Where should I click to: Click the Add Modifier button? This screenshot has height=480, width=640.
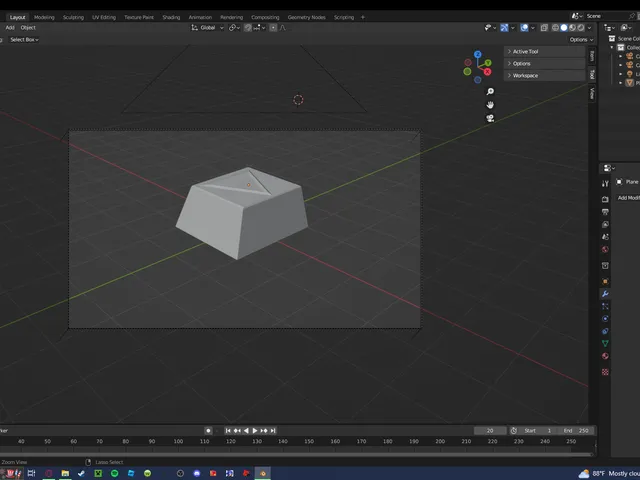[628, 198]
